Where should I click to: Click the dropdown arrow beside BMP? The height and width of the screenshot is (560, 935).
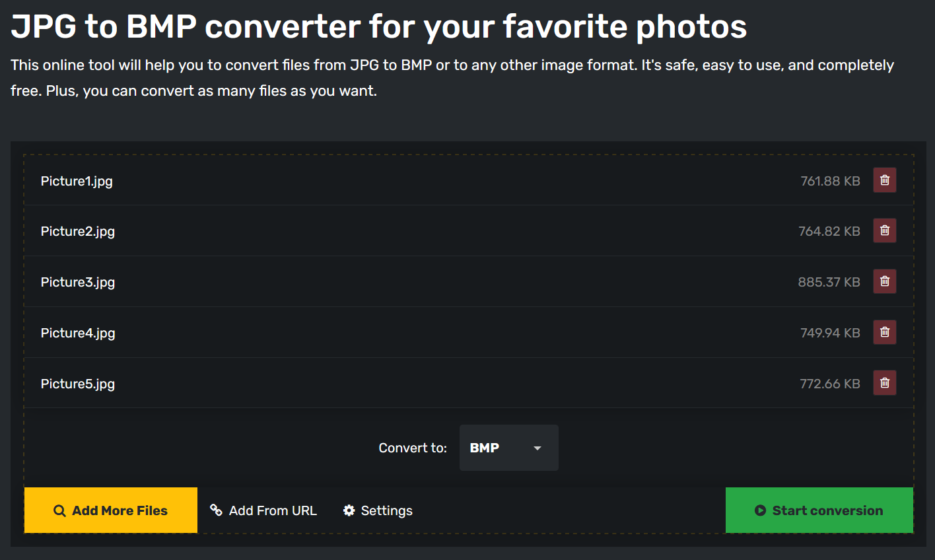[x=537, y=448]
